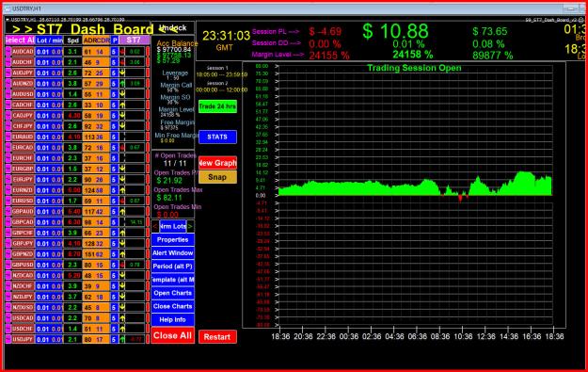Click the yellow up arrow in CADCHF row
588x372 pixels.
coord(122,105)
